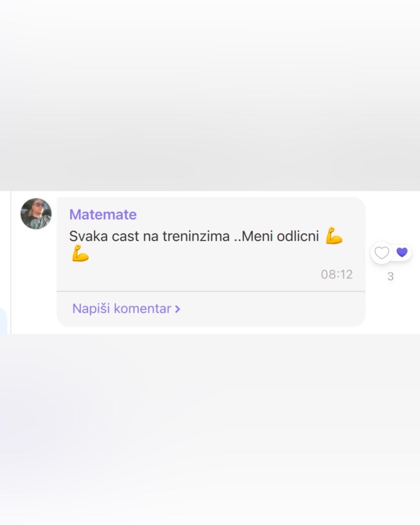The image size is (420, 525).
Task: Tap the gray blank area above message
Action: click(x=210, y=95)
